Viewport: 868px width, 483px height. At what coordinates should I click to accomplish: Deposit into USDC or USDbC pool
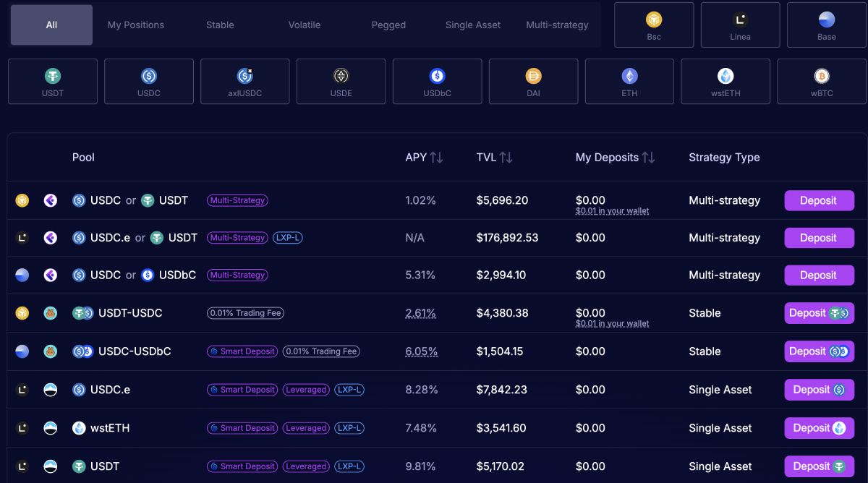(x=819, y=275)
